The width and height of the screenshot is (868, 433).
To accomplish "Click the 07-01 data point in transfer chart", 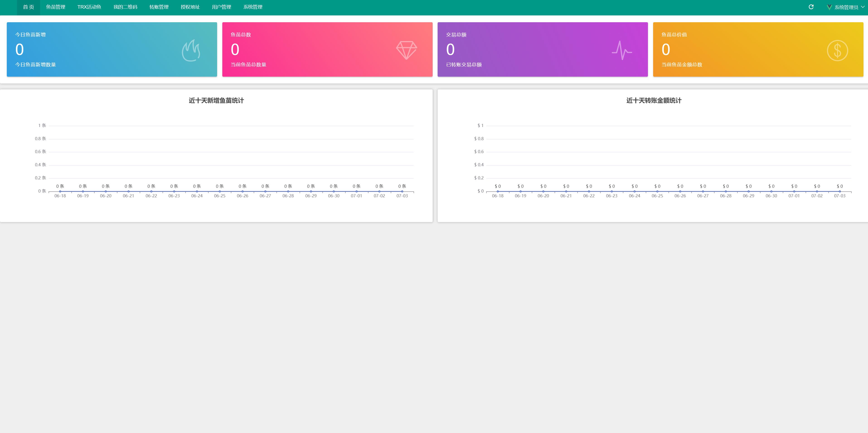I will click(x=794, y=191).
